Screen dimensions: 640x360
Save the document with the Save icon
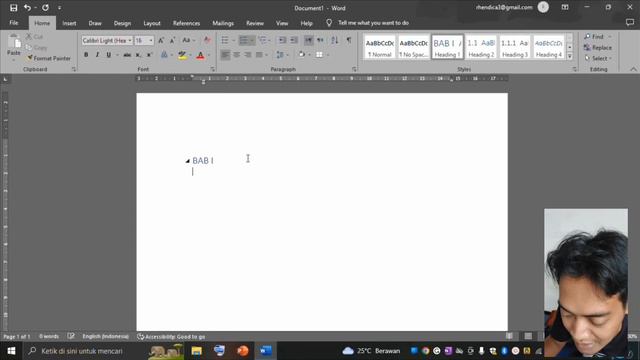point(13,8)
